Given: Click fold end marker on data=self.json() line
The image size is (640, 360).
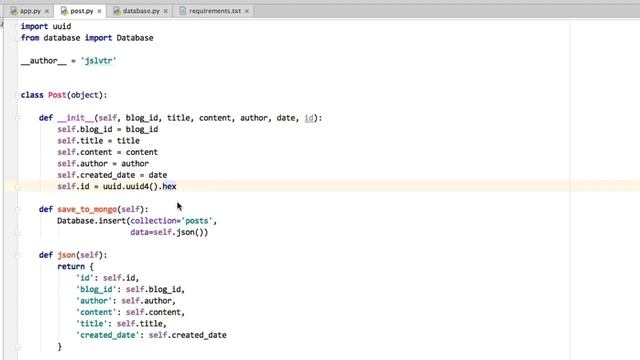Looking at the screenshot, I should click(18, 233).
